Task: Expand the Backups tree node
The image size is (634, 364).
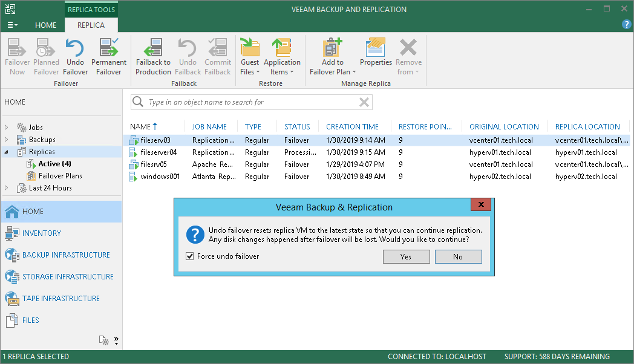Action: 7,140
